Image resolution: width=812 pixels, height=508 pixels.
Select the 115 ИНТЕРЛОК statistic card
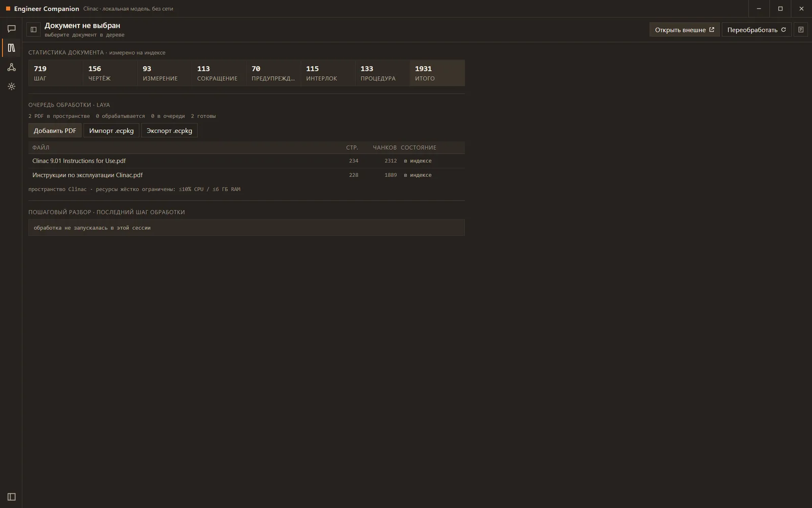(327, 73)
